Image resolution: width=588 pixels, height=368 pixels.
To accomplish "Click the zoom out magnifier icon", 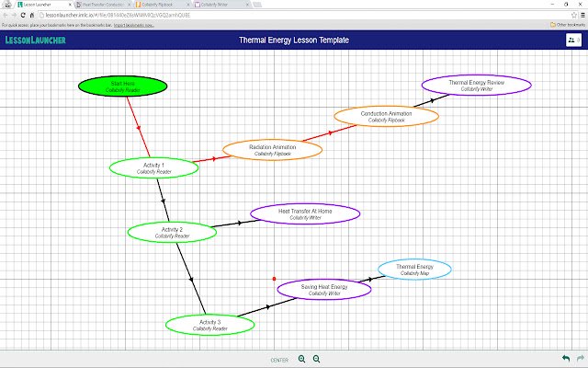I will pyautogui.click(x=316, y=359).
